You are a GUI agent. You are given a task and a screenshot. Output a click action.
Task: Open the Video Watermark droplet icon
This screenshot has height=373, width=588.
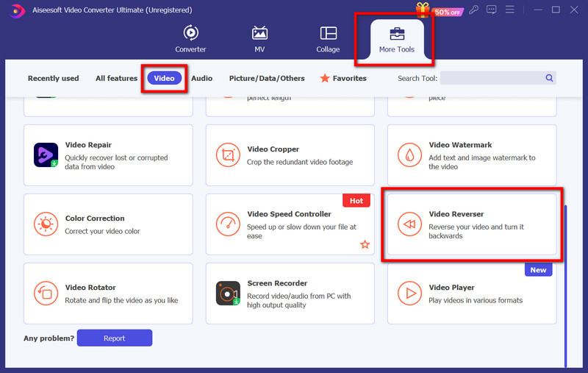[x=409, y=155]
